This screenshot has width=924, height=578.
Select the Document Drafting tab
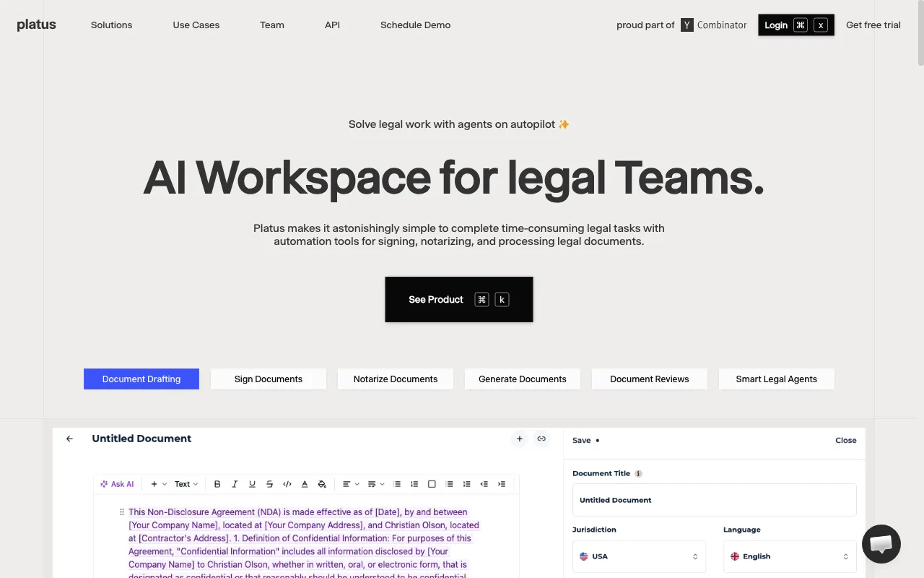coord(141,379)
